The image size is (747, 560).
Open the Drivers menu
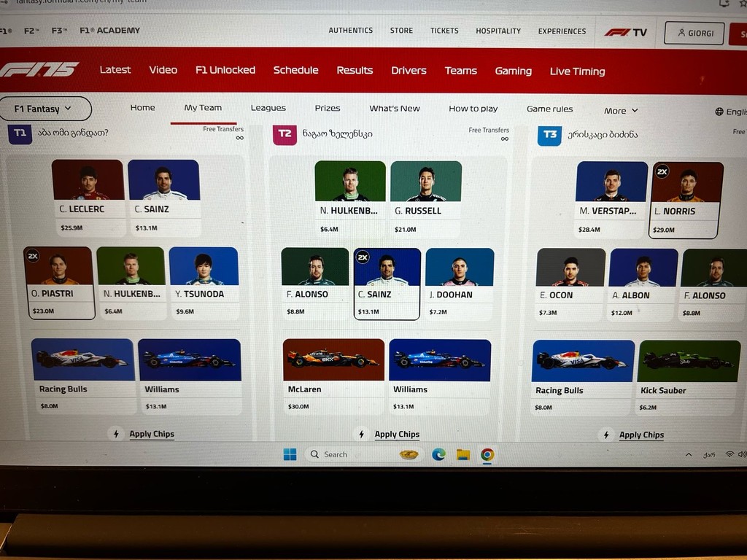[x=409, y=71]
